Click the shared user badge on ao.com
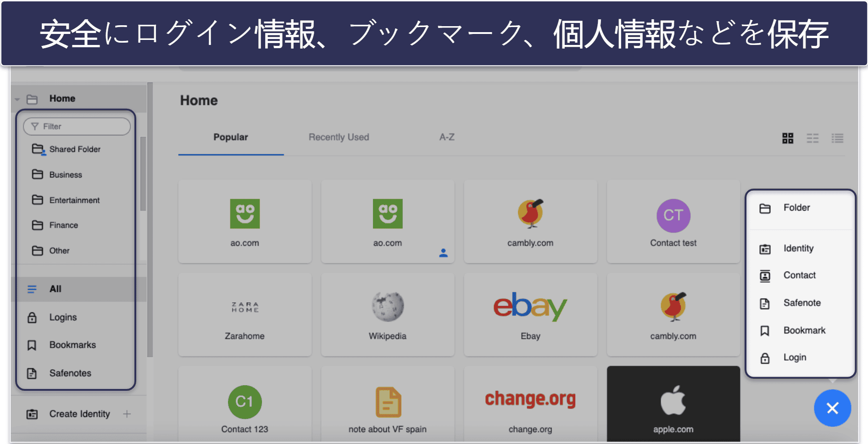The width and height of the screenshot is (868, 444). pyautogui.click(x=443, y=253)
